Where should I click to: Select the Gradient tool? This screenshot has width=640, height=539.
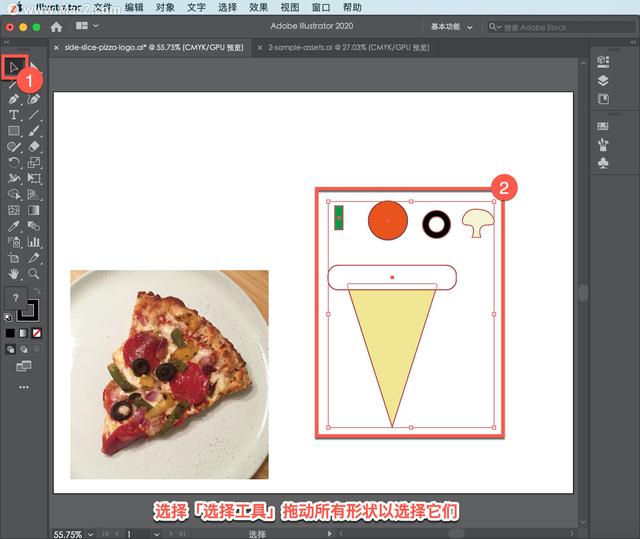point(34,210)
